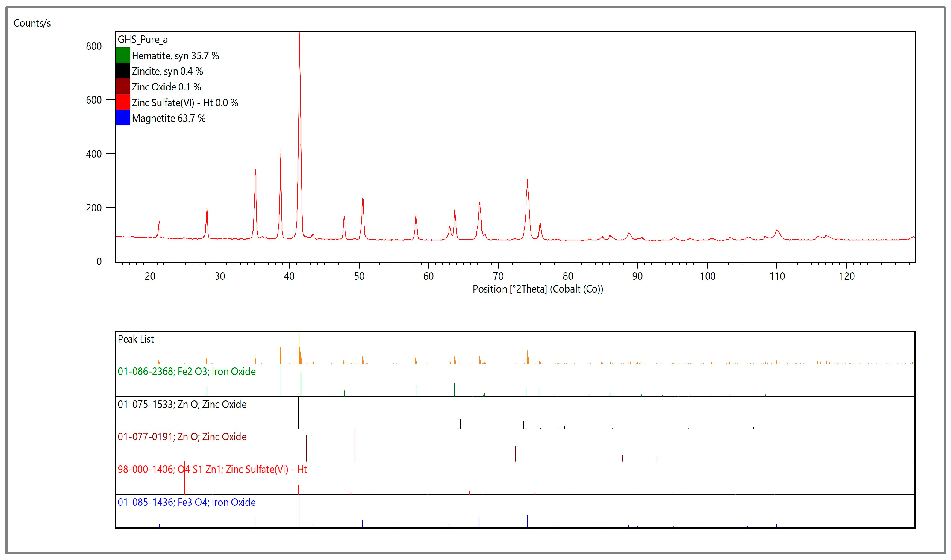Click the Counts/s axis label

[32, 23]
